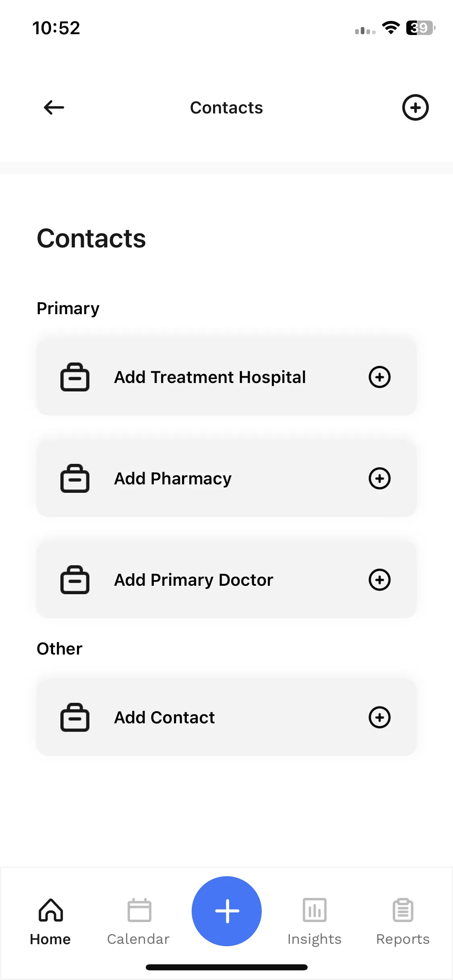Tap the battery indicator in status bar
Viewport: 453px width, 980px height.
coord(420,28)
